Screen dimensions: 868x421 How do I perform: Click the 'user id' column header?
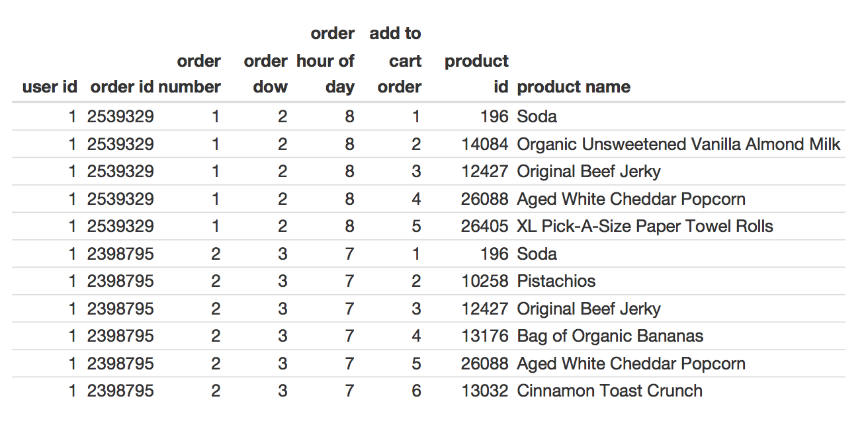pos(50,87)
